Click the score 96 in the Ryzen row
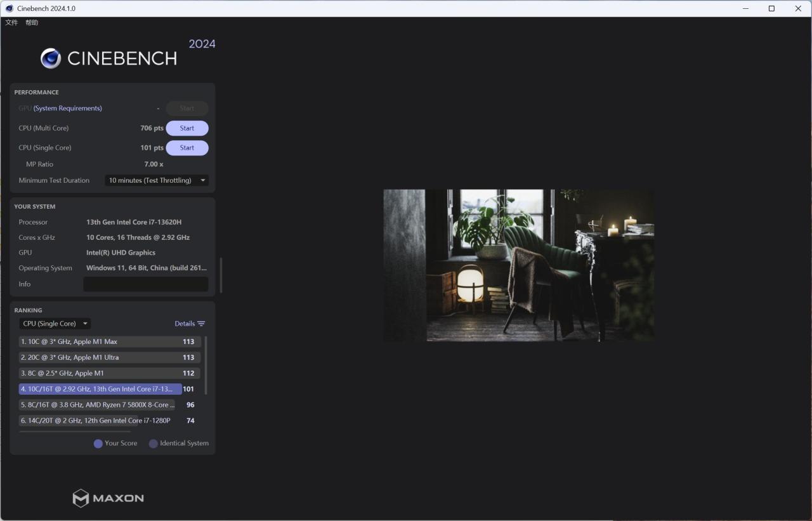812x521 pixels. tap(190, 405)
